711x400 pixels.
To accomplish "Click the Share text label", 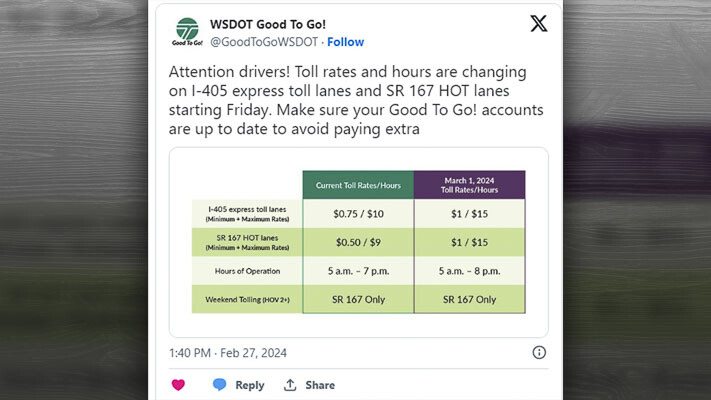I will (320, 385).
